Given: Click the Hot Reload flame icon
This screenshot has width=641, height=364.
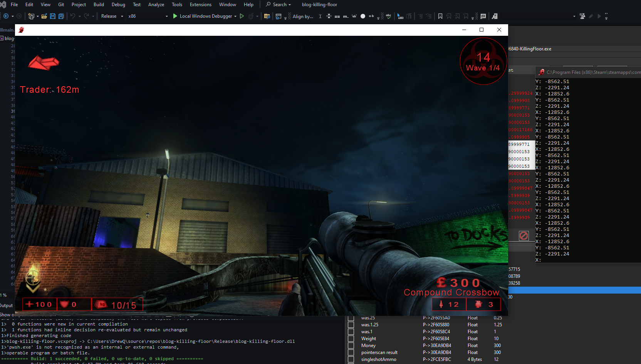Looking at the screenshot, I should pos(251,16).
